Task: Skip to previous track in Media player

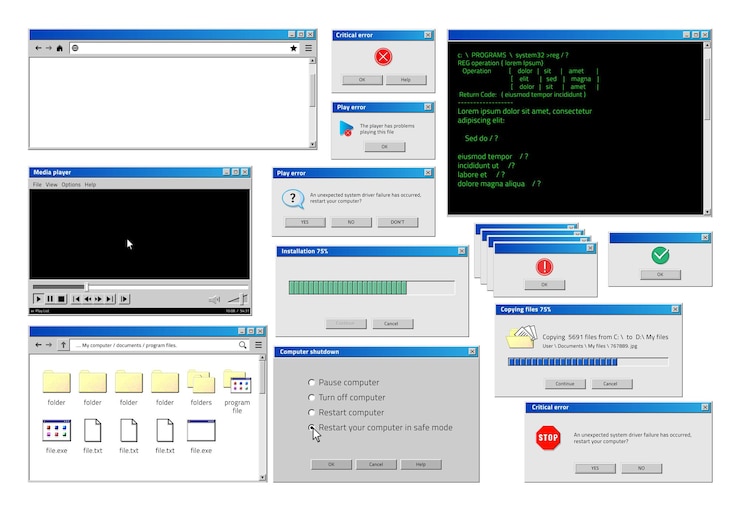Action: click(76, 299)
